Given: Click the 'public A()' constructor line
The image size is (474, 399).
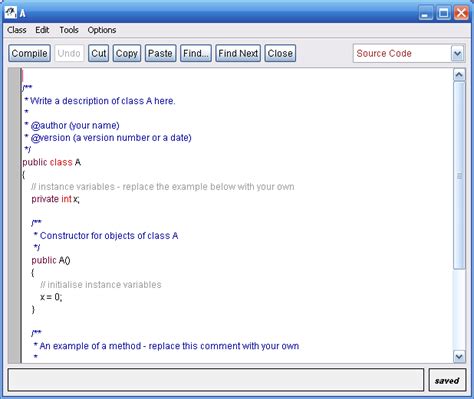Looking at the screenshot, I should [x=51, y=260].
